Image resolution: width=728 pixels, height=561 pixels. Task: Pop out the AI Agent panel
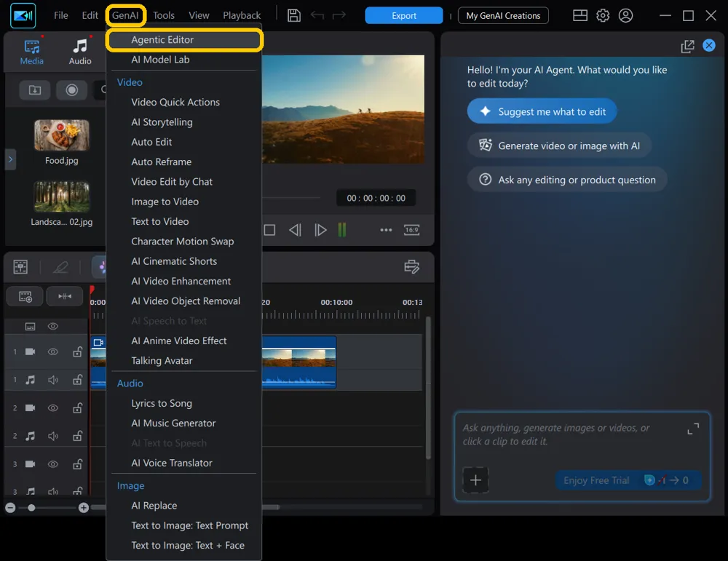pos(687,46)
